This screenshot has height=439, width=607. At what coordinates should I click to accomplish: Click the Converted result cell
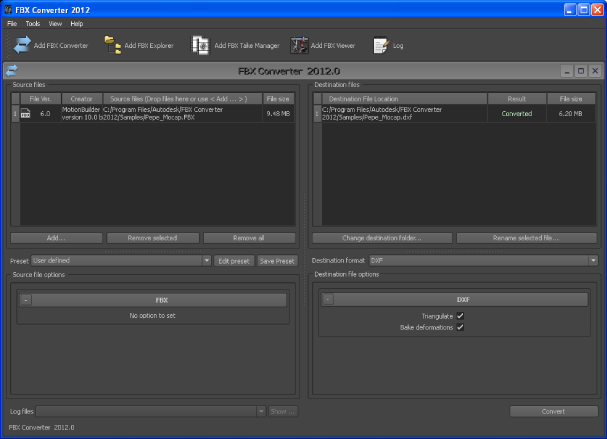517,113
